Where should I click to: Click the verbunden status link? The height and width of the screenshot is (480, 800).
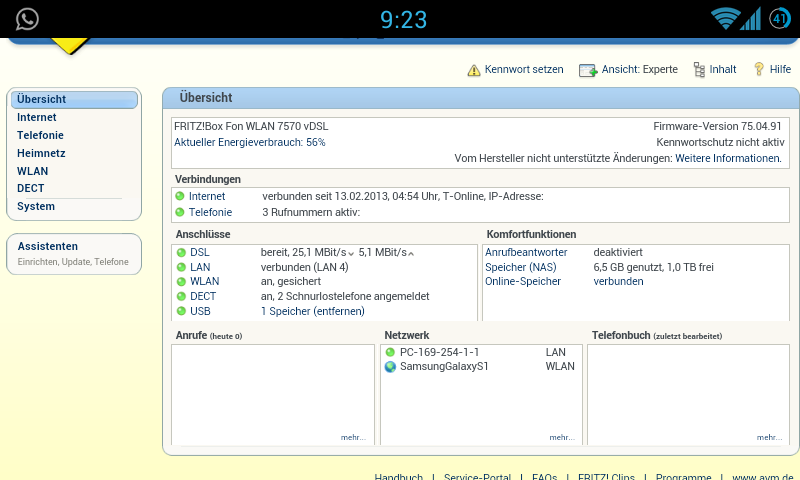pos(618,281)
